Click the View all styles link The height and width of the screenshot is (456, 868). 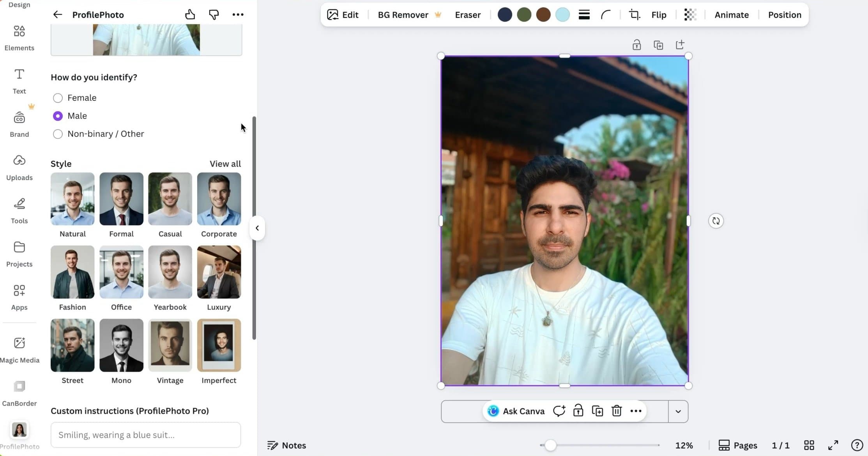[225, 164]
